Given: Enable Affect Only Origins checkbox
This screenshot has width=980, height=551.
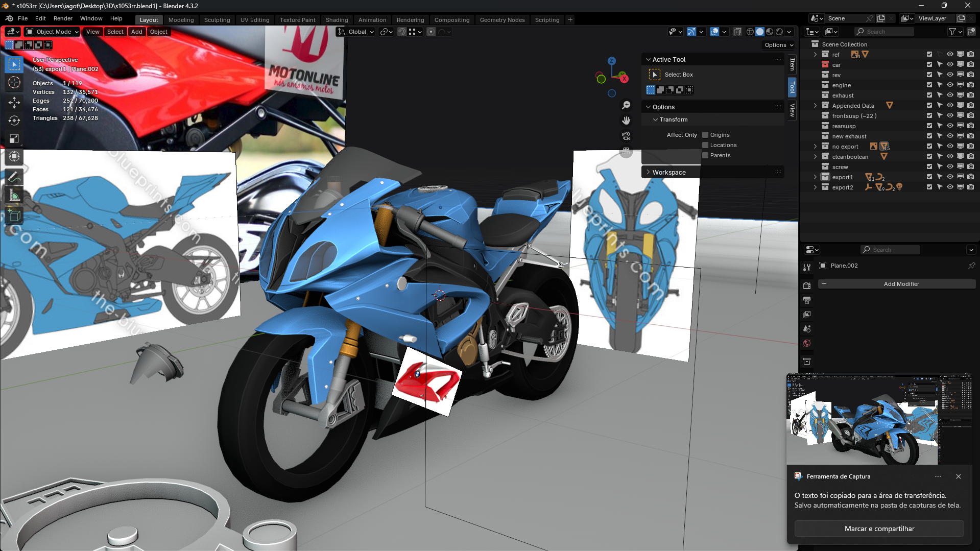Looking at the screenshot, I should (x=705, y=135).
